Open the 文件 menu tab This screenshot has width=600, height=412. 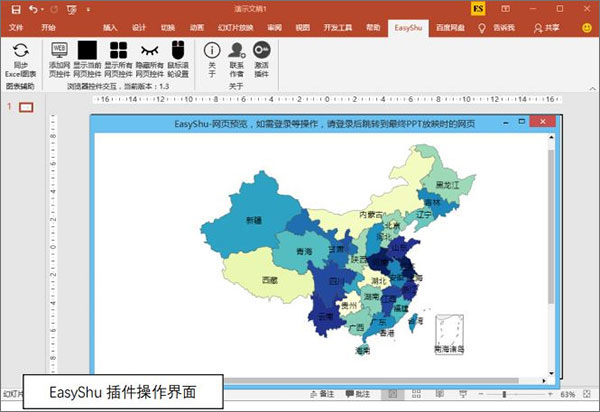tap(16, 27)
